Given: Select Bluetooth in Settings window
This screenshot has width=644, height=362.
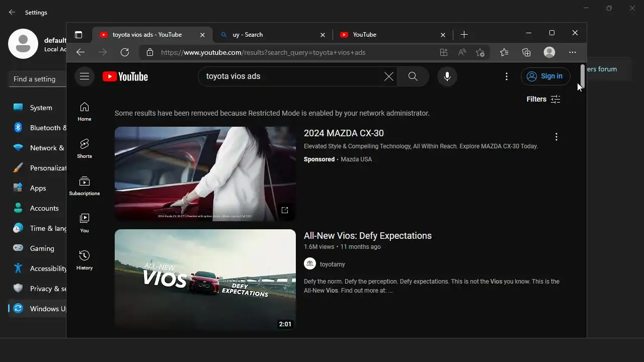Looking at the screenshot, I should [x=37, y=128].
